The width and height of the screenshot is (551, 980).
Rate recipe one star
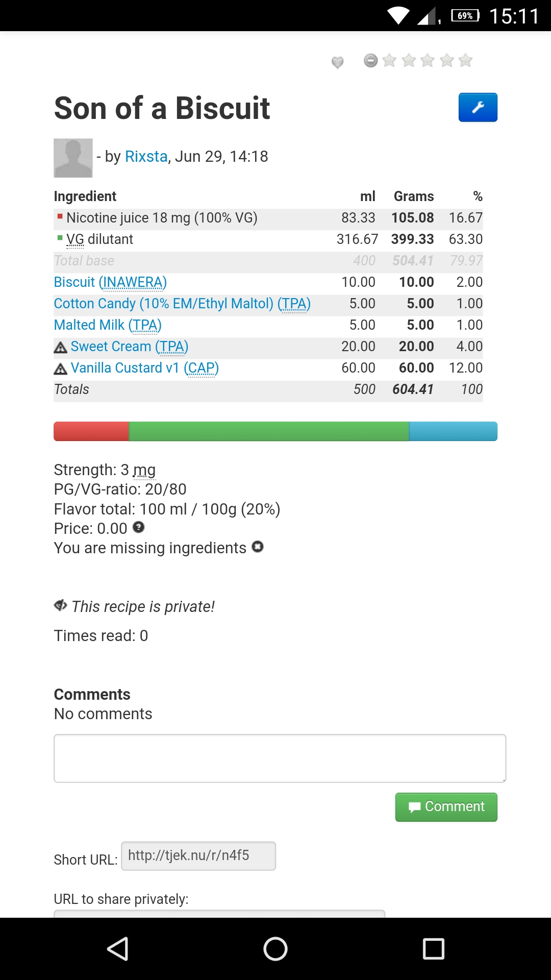[x=390, y=61]
